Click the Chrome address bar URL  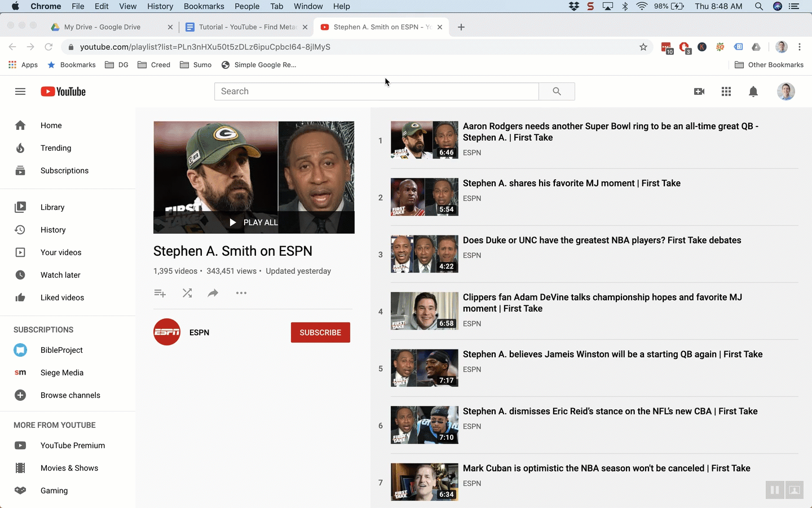point(205,47)
